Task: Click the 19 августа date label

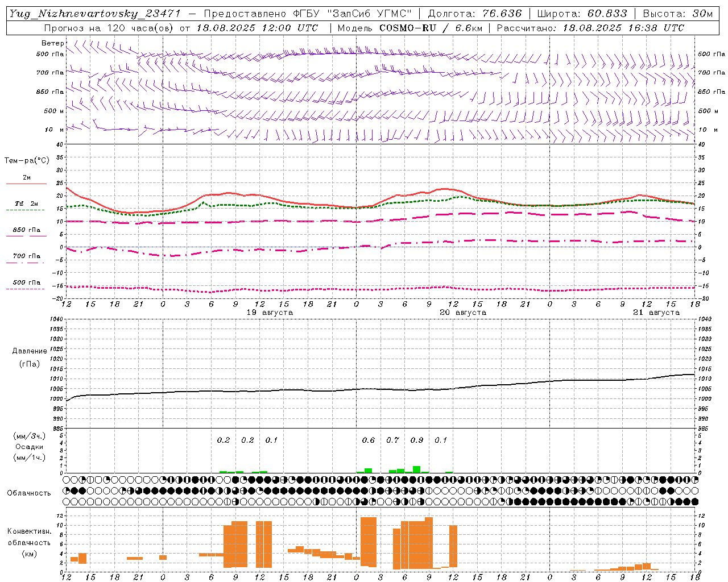Action: [270, 313]
